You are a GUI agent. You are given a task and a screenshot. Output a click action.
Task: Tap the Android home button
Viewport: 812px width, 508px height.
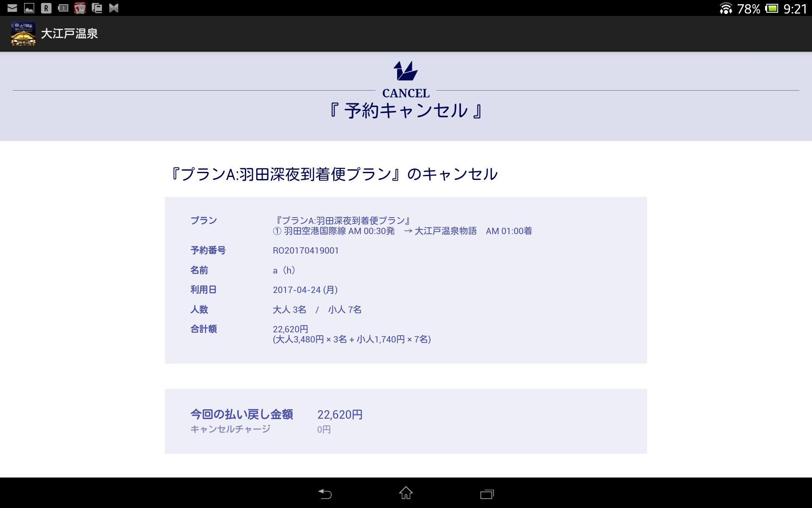pos(406,493)
